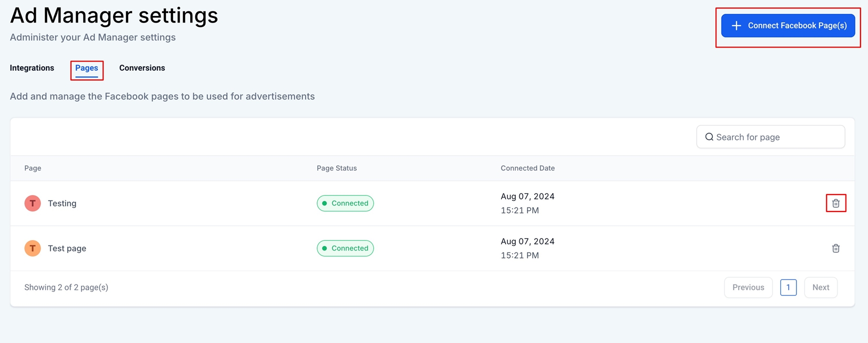The height and width of the screenshot is (343, 868).
Task: Select page number 1 in pagination
Action: 788,287
